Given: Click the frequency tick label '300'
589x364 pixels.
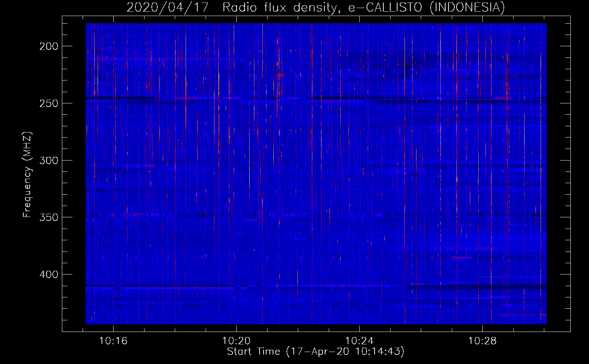Looking at the screenshot, I should (x=49, y=161).
